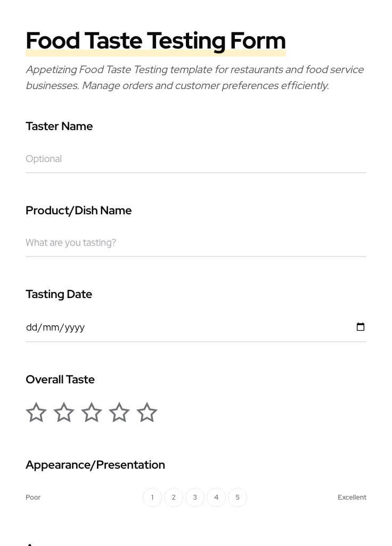Click the third star for Overall Taste
The image size is (392, 546).
(92, 412)
